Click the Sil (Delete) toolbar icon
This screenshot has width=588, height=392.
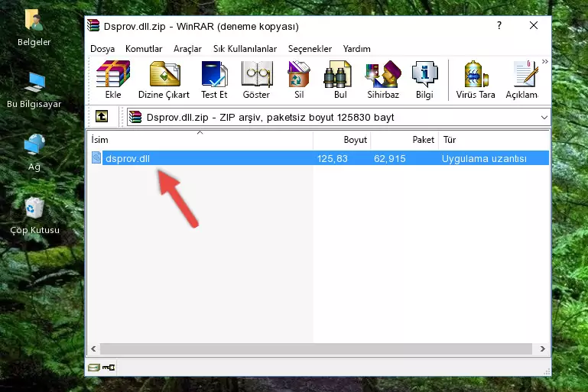pos(299,79)
